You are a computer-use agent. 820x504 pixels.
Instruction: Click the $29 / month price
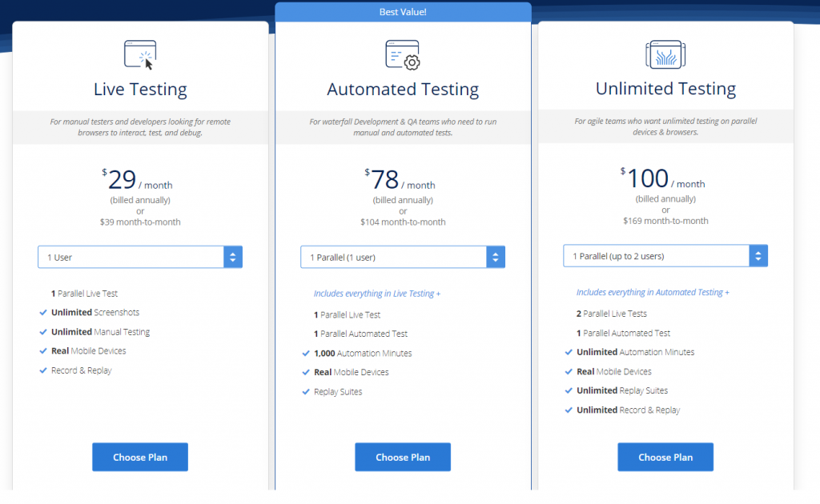pyautogui.click(x=138, y=181)
